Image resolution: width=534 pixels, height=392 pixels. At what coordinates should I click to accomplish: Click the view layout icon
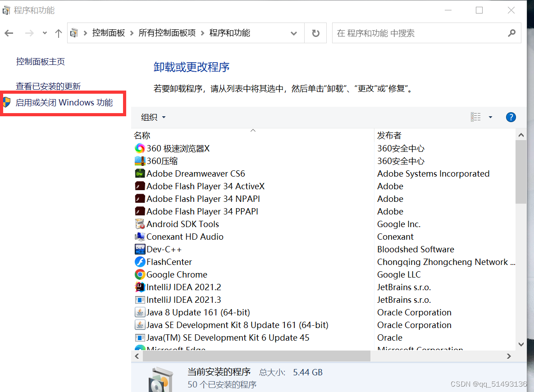[475, 117]
